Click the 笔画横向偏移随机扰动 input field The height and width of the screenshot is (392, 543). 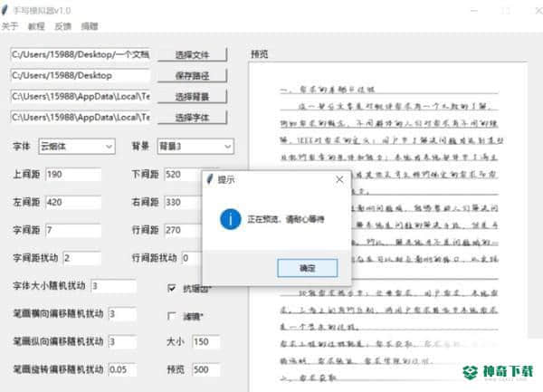pyautogui.click(x=122, y=314)
